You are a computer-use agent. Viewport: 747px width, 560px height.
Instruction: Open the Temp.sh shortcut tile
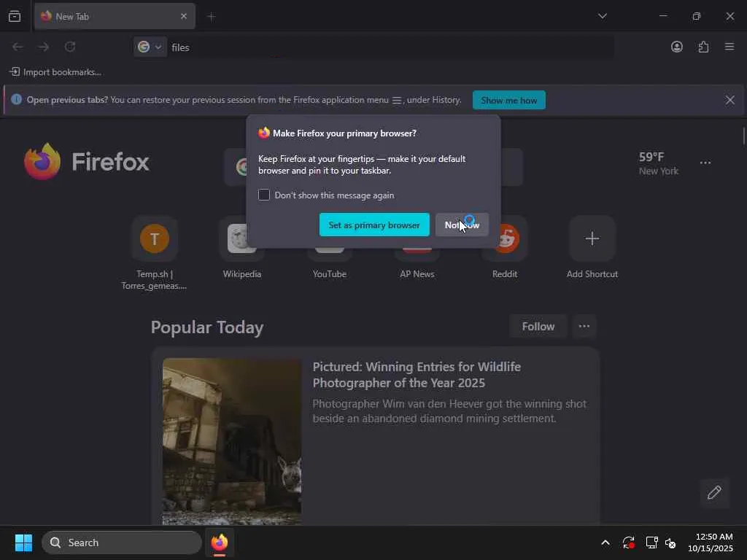[x=155, y=238]
